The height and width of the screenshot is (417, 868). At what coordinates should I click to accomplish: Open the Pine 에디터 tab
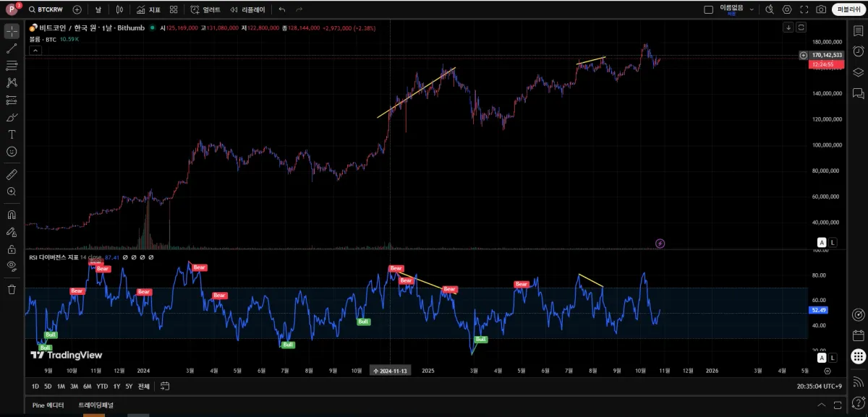(x=48, y=405)
